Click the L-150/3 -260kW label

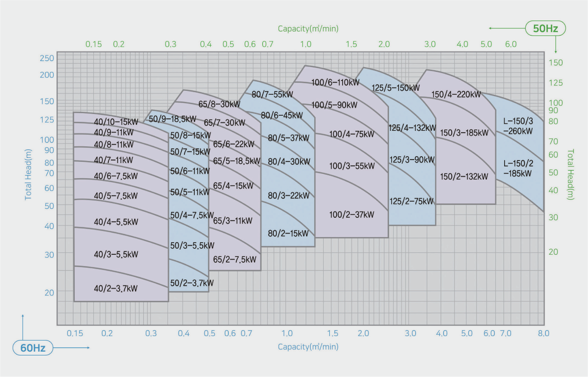tap(518, 126)
